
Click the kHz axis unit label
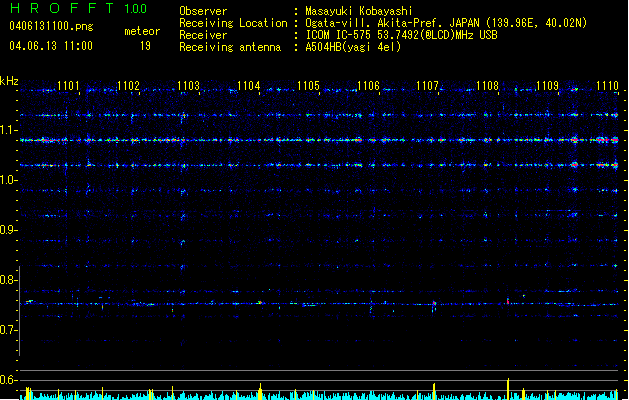[9, 81]
